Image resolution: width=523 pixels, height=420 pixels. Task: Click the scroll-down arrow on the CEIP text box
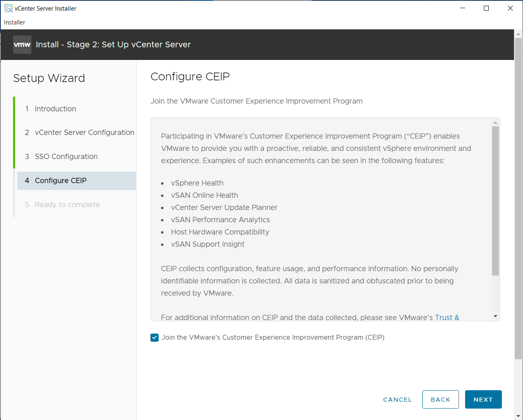(495, 316)
